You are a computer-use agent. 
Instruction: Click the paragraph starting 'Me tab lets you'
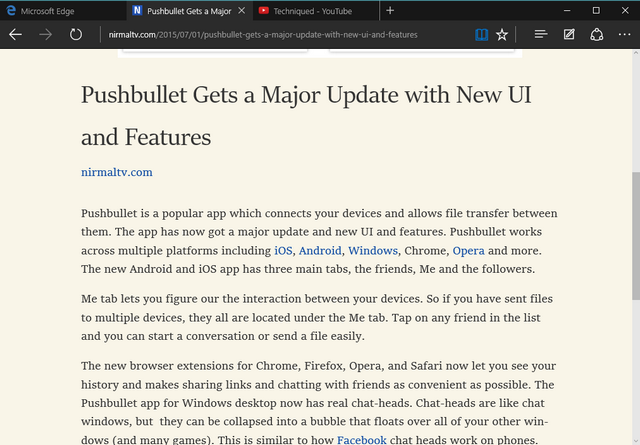pos(317,318)
